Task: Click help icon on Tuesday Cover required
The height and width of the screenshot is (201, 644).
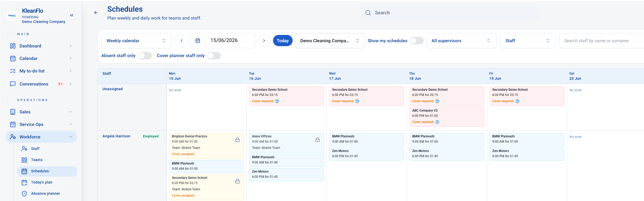Action: 277,101
